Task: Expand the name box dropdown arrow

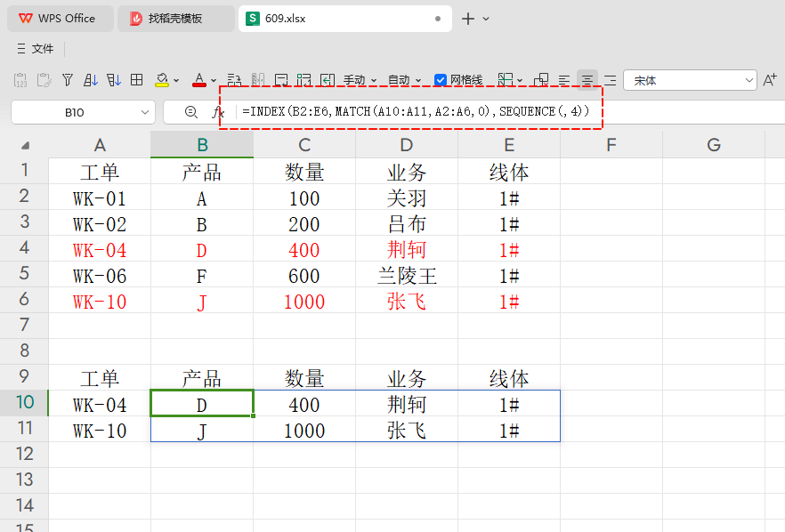Action: (x=145, y=112)
